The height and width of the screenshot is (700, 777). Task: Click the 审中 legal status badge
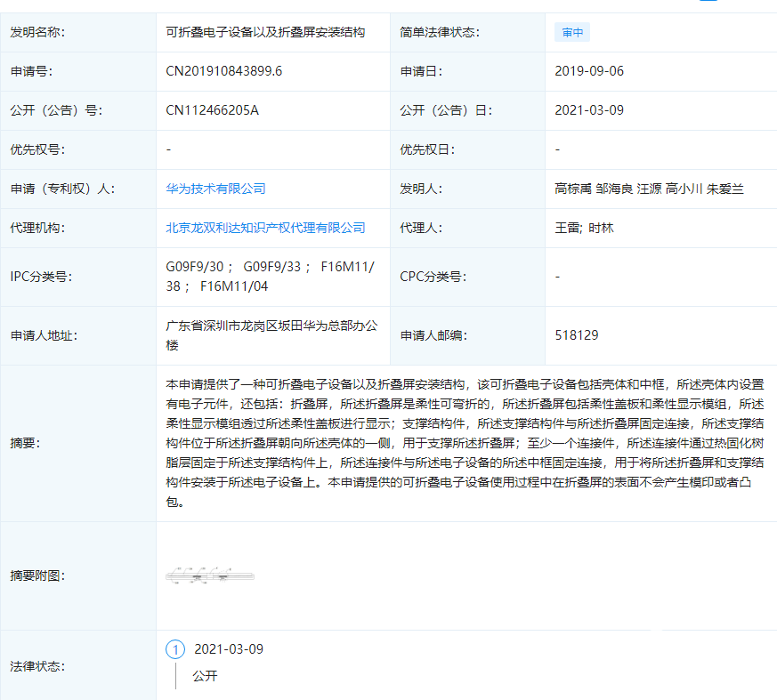(x=571, y=33)
